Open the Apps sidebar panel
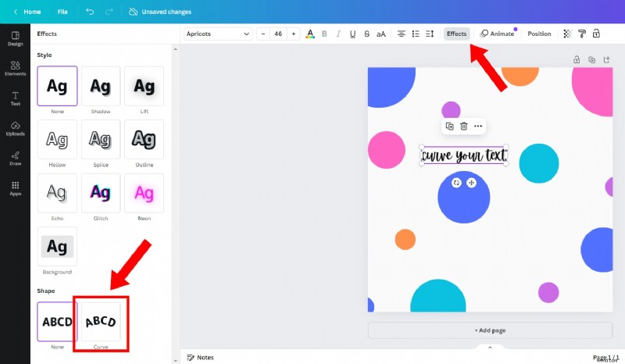The image size is (625, 364). tap(15, 187)
